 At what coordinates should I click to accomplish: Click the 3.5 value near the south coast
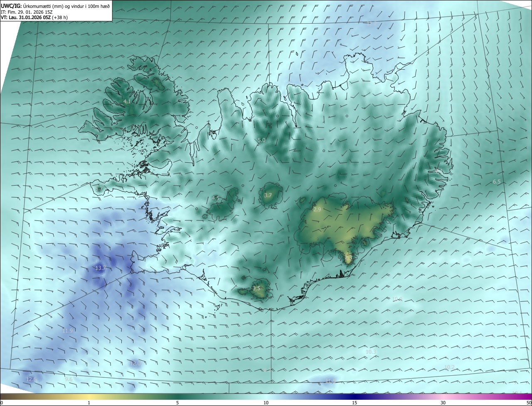[256, 288]
